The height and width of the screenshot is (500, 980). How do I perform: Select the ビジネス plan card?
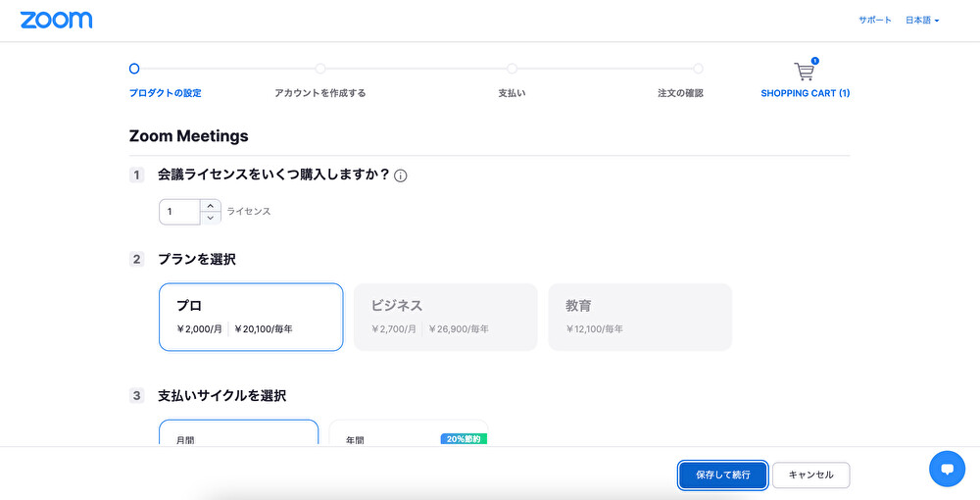(446, 317)
